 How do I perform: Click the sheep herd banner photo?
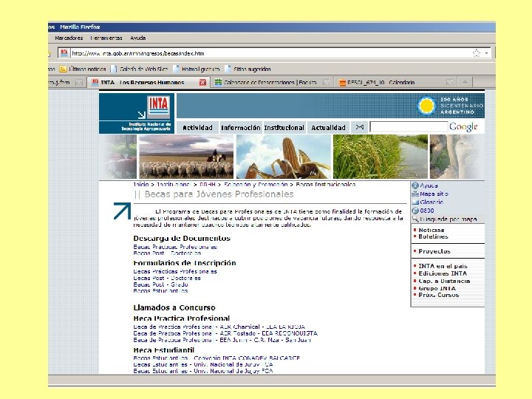point(186,157)
